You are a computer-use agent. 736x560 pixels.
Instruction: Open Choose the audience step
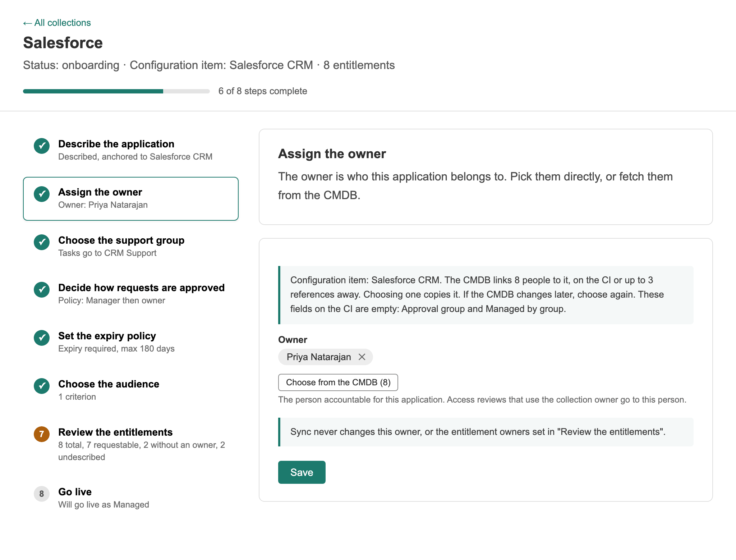131,390
